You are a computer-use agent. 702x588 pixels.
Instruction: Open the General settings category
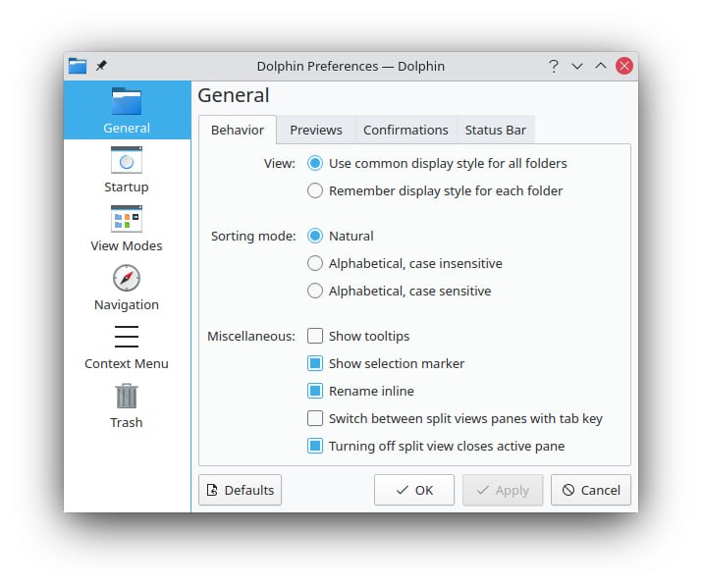point(127,110)
